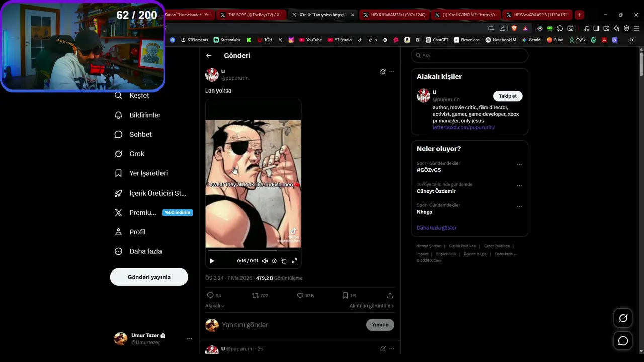Open NotebookLM bookmark

[x=501, y=40]
